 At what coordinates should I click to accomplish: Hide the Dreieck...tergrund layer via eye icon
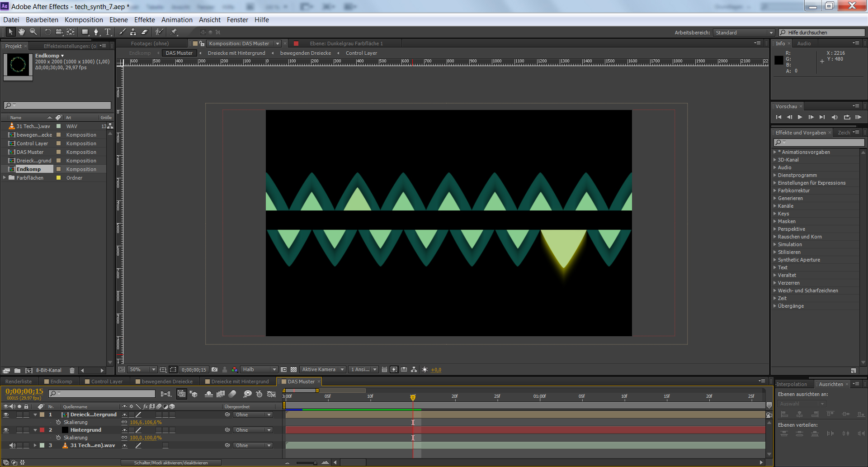pos(6,415)
